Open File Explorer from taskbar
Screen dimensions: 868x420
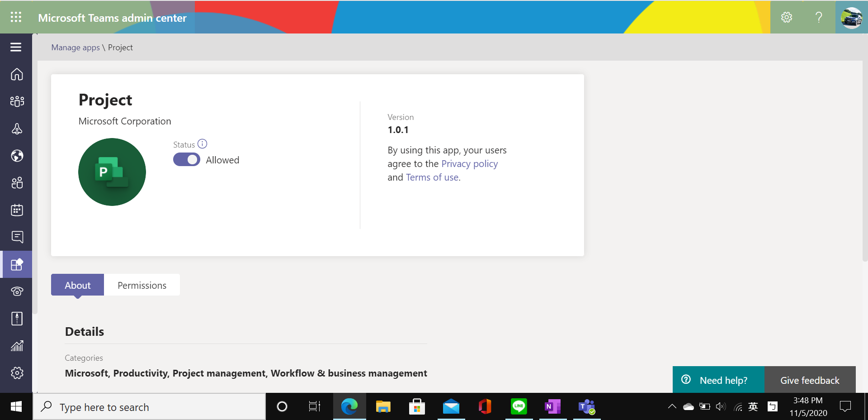coord(383,407)
